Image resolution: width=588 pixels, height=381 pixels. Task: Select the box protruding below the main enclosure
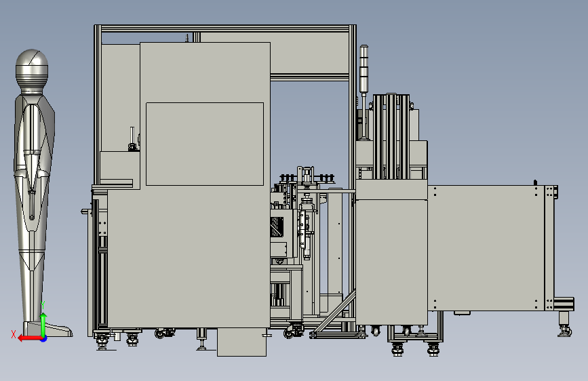241,342
